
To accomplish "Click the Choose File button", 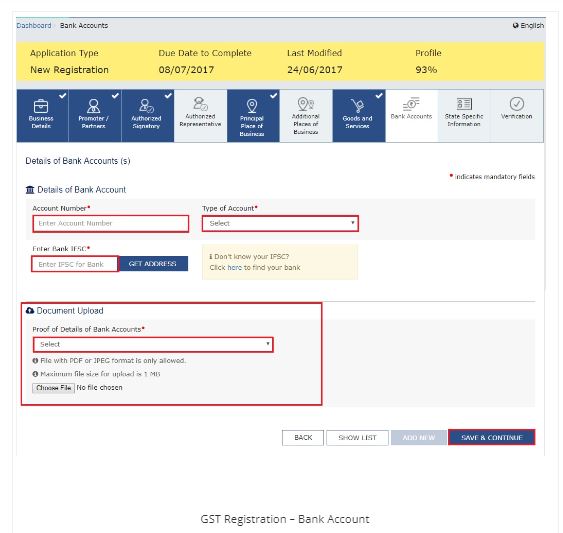I will pyautogui.click(x=53, y=388).
